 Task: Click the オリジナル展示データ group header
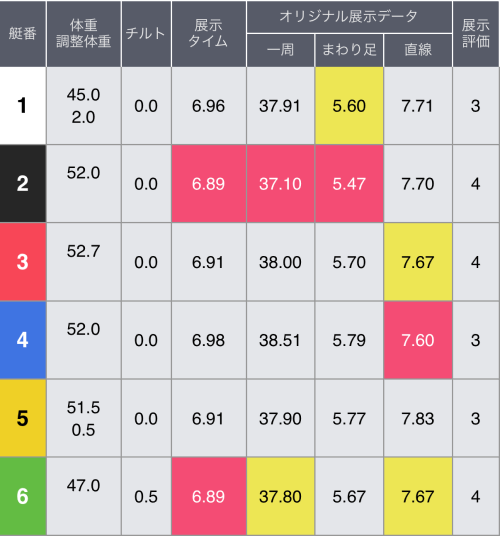click(x=349, y=17)
